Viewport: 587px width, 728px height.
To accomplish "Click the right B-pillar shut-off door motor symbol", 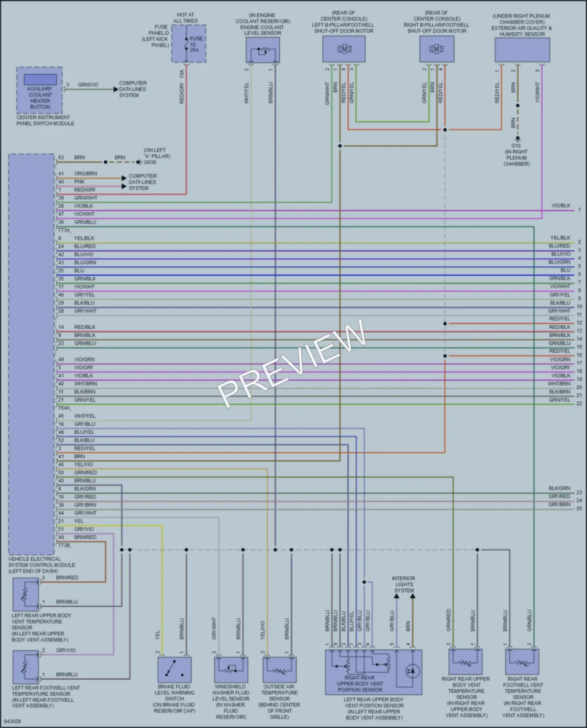I will click(436, 49).
